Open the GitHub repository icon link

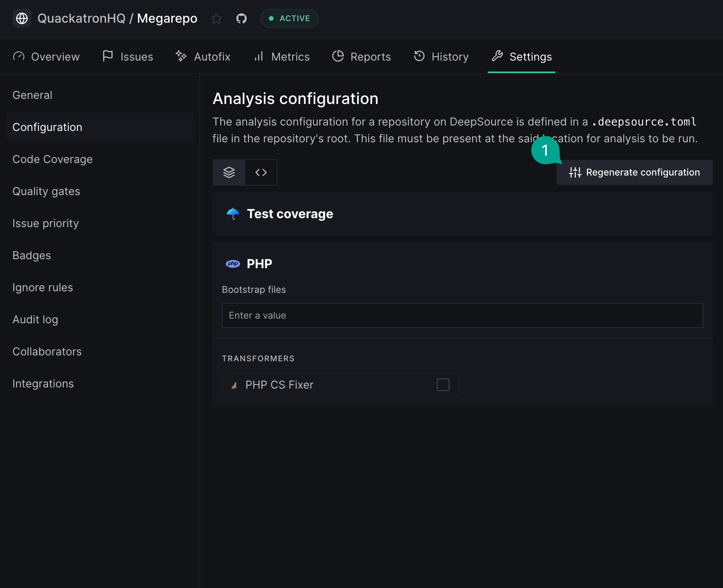point(242,18)
